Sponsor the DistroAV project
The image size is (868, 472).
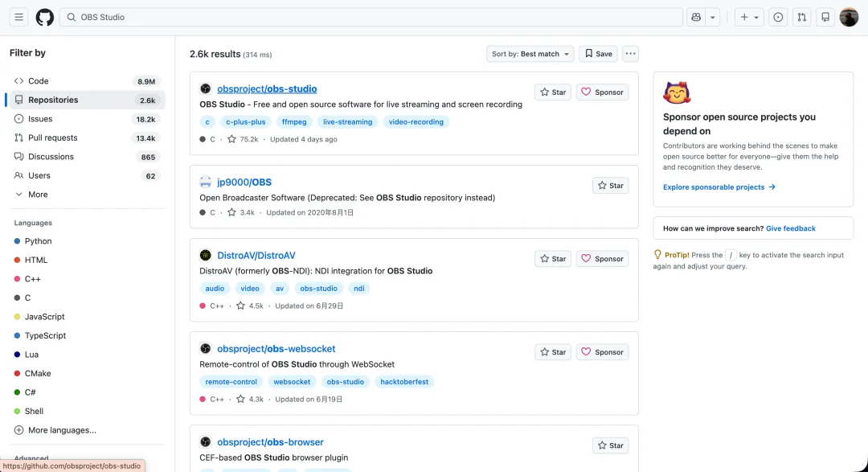pyautogui.click(x=602, y=259)
